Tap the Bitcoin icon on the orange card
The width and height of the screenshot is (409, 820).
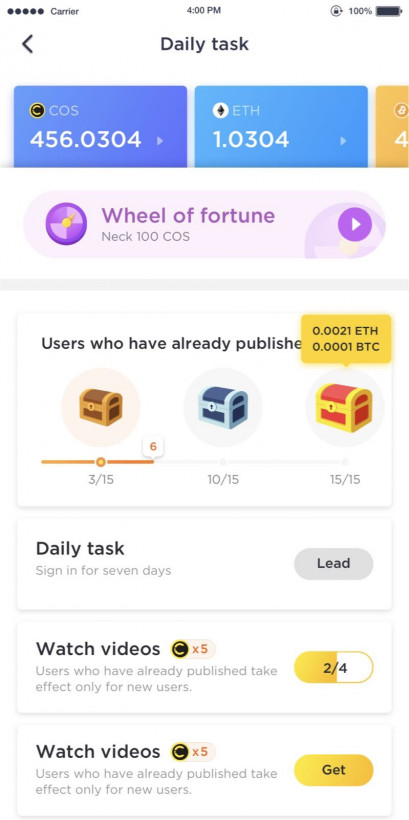[x=402, y=110]
